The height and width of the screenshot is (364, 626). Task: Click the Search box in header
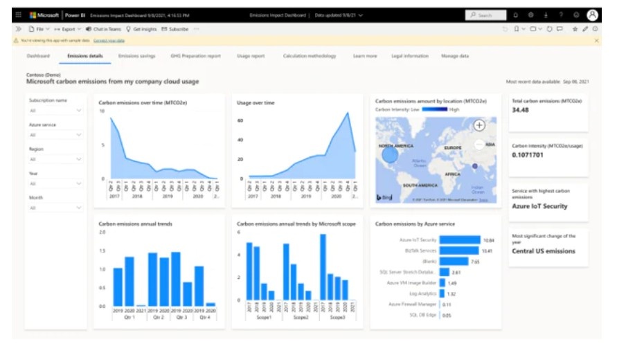[485, 15]
